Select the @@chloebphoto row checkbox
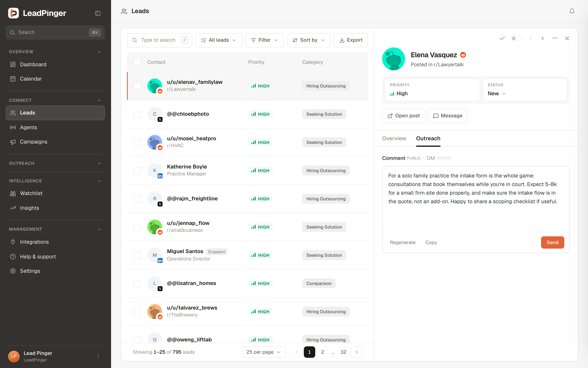Screen dimensions: 588x368 coord(137,114)
